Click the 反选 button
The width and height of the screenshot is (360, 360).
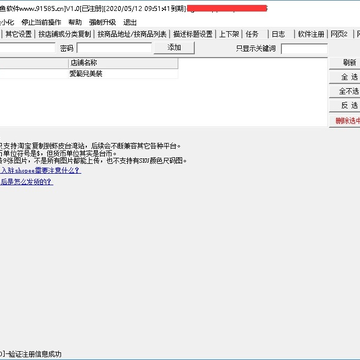(345, 106)
